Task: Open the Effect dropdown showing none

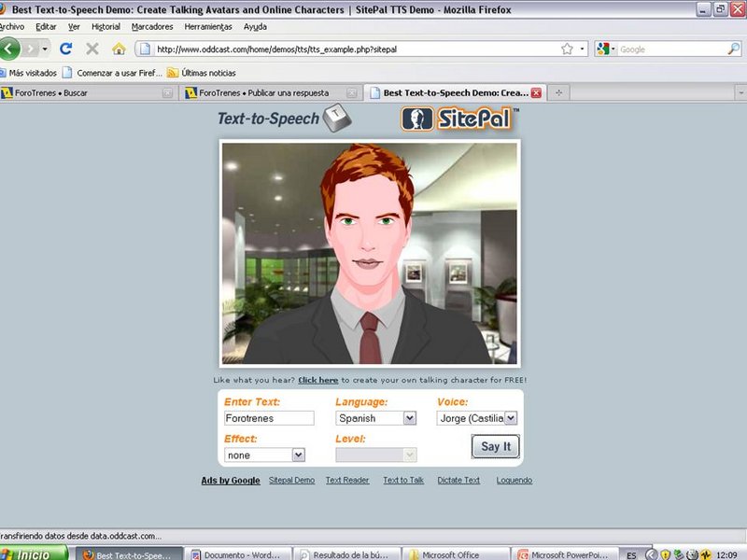Action: pos(264,455)
